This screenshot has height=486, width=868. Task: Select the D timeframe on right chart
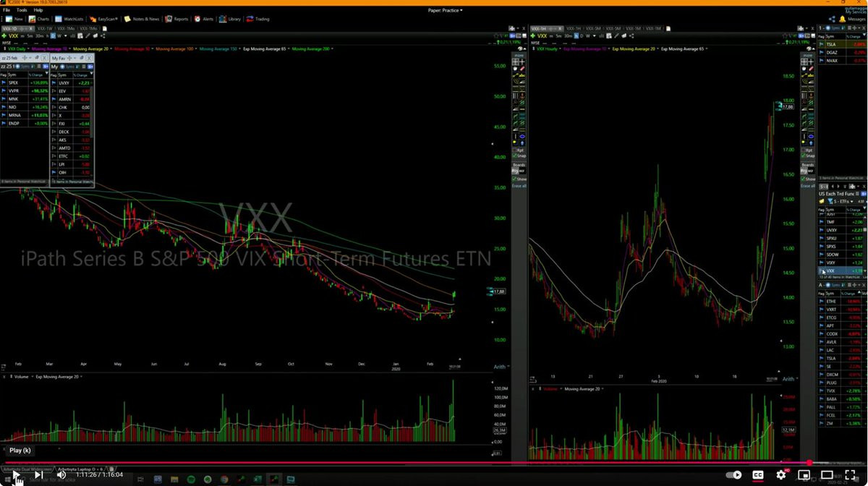click(x=582, y=35)
